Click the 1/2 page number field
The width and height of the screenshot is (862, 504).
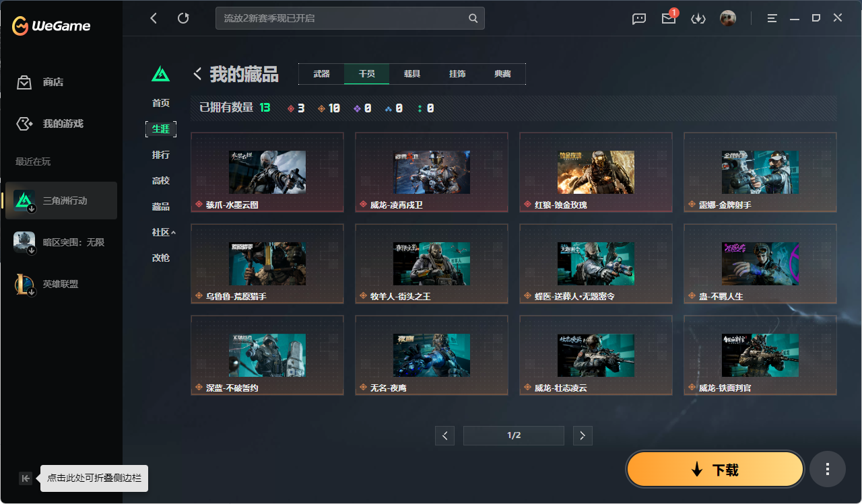coord(514,435)
